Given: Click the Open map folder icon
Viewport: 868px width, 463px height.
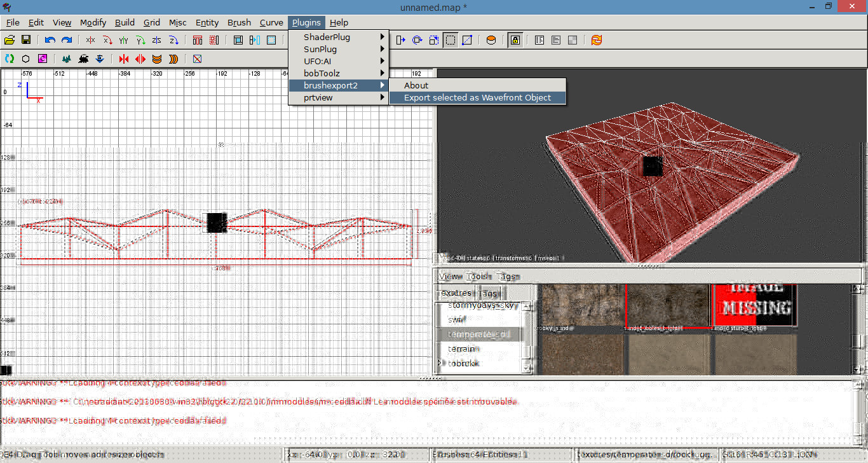Looking at the screenshot, I should (10, 40).
